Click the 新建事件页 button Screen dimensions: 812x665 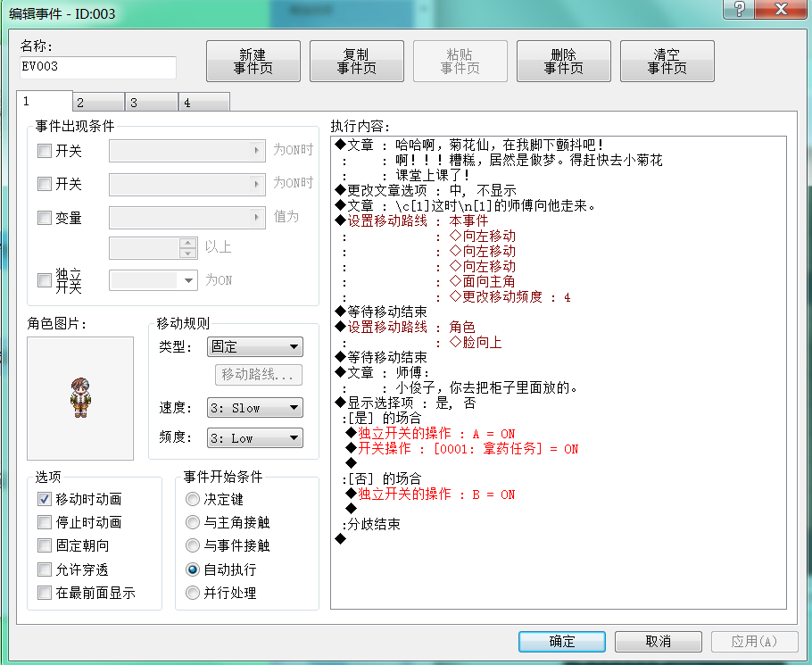(x=253, y=61)
